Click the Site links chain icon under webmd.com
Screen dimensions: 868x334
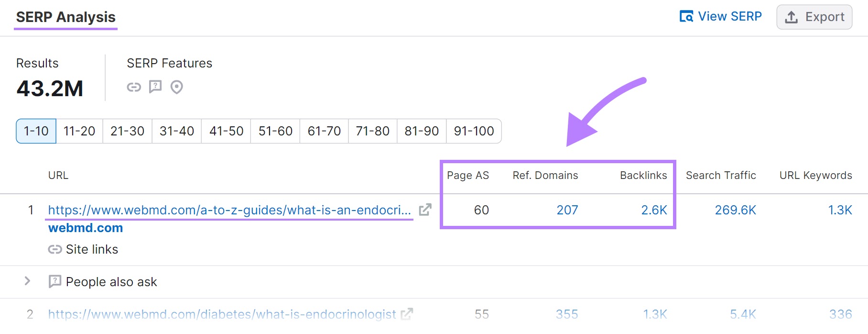pos(55,249)
